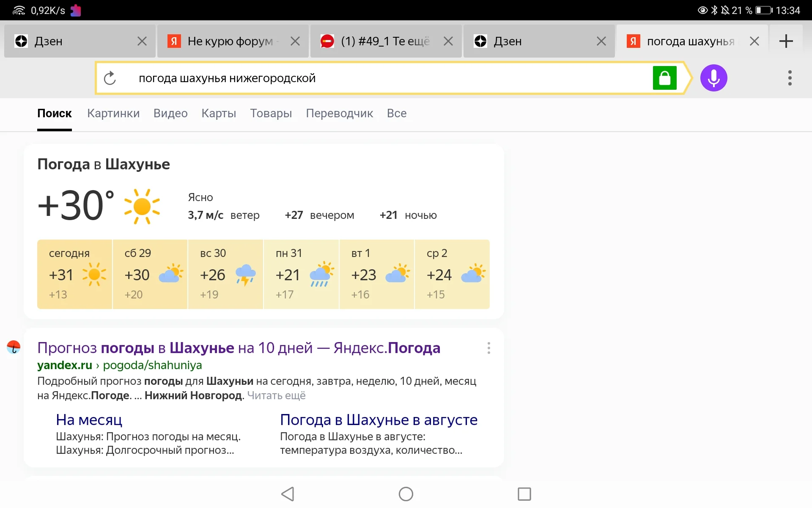Open a new browser tab with plus button

[x=786, y=41]
